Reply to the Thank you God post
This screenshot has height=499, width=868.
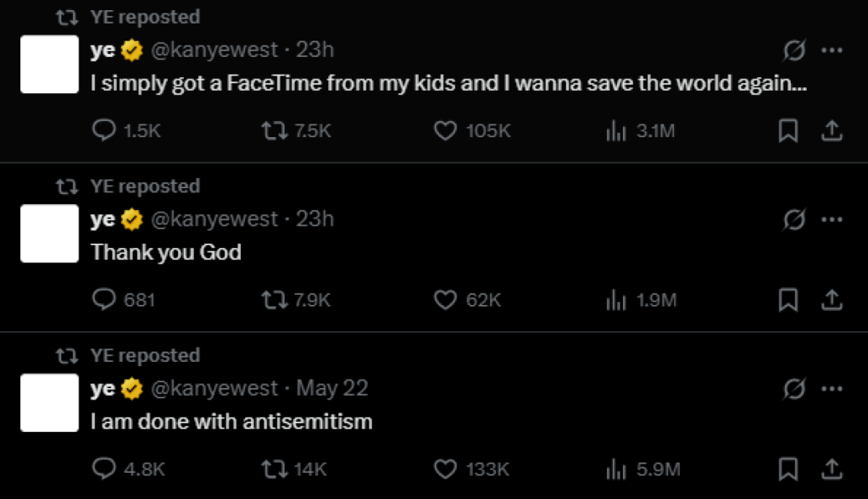point(103,300)
